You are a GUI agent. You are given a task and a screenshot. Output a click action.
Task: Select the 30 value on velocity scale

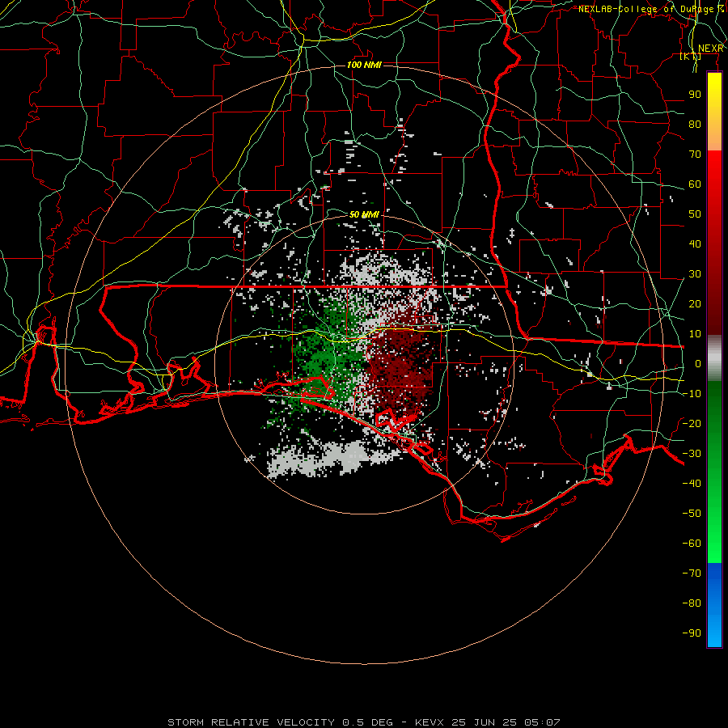695,274
